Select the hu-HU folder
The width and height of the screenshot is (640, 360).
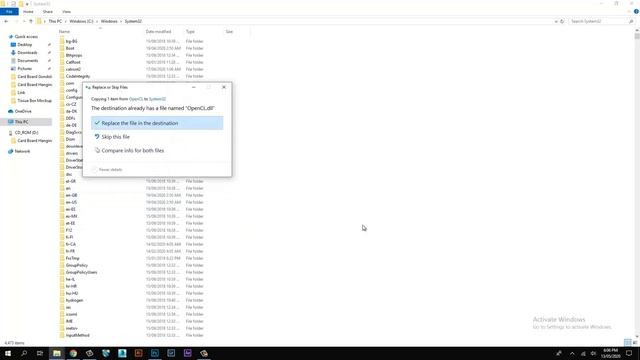tap(71, 293)
